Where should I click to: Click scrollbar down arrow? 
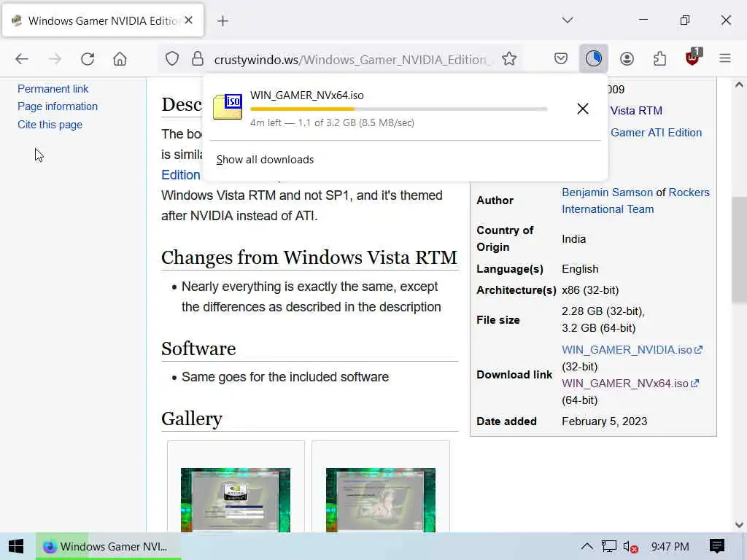(739, 525)
